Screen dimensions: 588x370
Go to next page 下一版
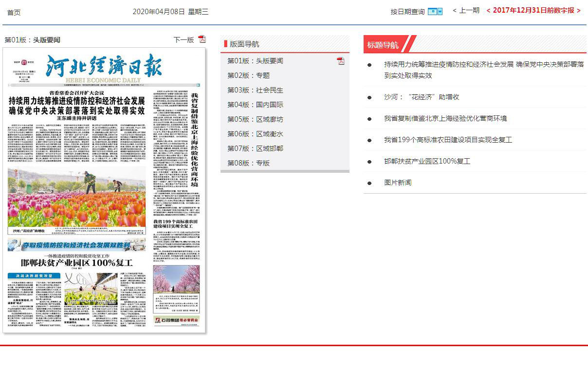184,40
